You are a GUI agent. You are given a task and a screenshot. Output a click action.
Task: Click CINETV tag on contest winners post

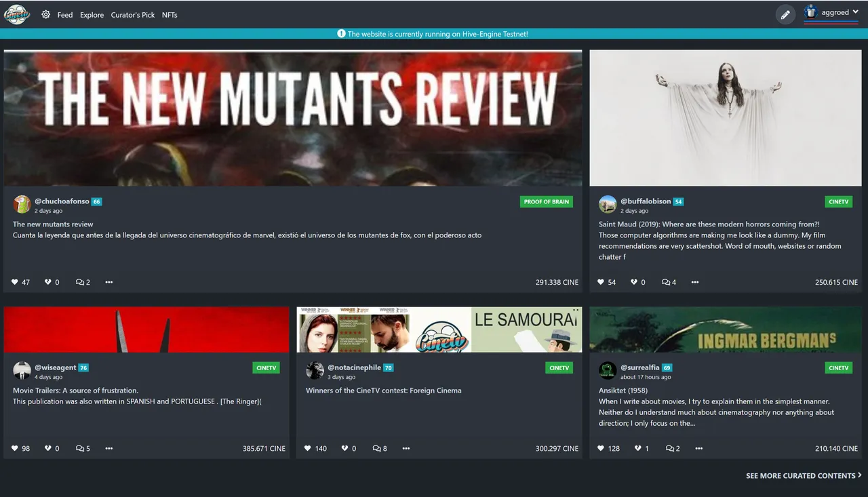tap(559, 367)
